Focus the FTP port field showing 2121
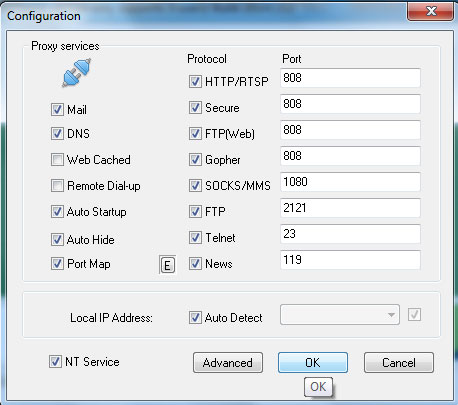The width and height of the screenshot is (458, 405). pos(350,208)
